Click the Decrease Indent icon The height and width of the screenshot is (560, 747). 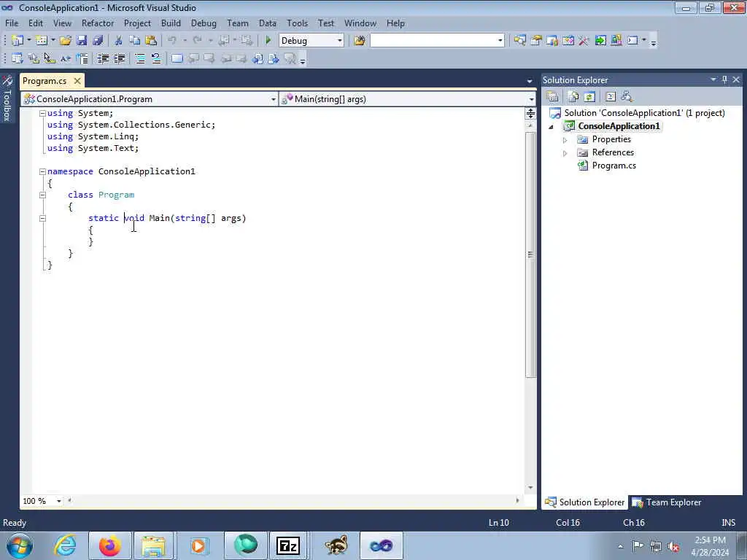(x=103, y=58)
